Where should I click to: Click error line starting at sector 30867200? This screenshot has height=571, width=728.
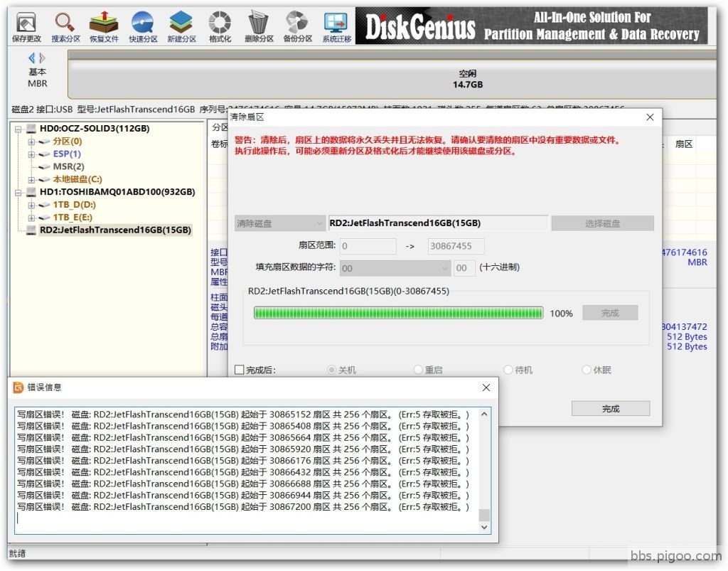click(243, 507)
